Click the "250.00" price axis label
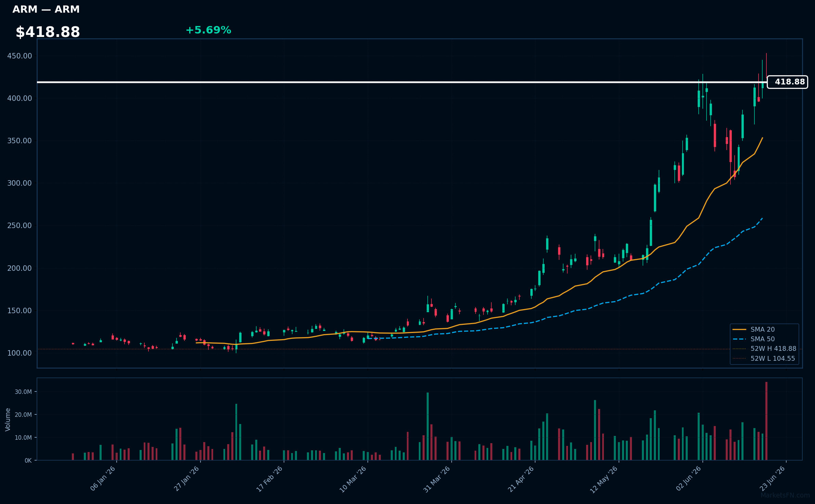The width and height of the screenshot is (815, 504). pyautogui.click(x=20, y=226)
